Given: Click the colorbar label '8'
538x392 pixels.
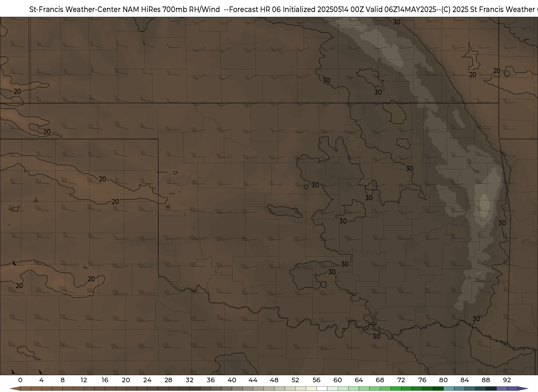Looking at the screenshot, I should point(62,380).
